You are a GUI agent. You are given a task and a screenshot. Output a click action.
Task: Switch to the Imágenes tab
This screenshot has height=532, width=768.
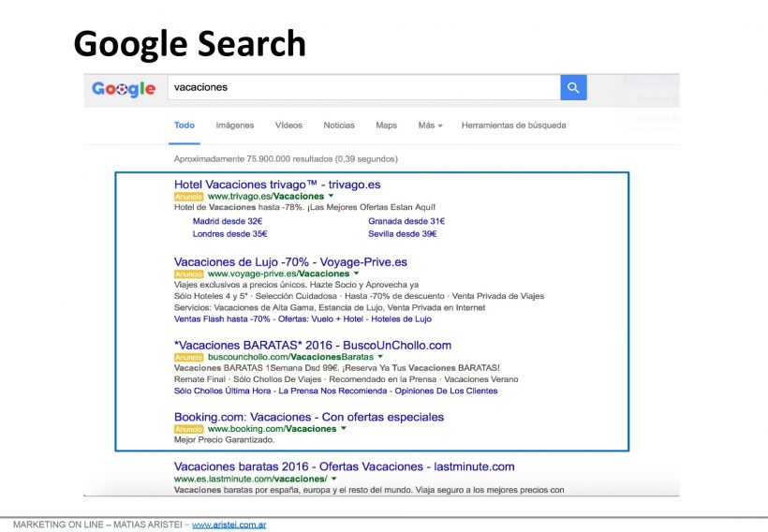(x=234, y=126)
